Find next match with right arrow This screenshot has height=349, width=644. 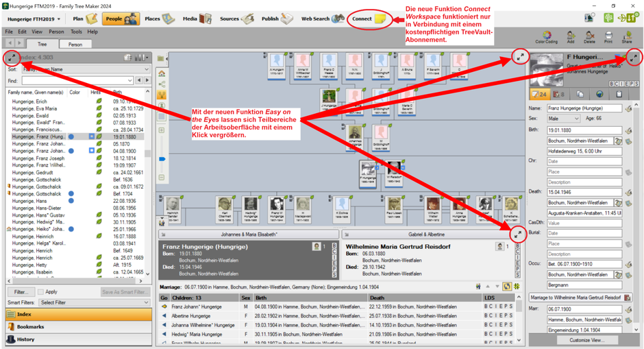click(147, 80)
